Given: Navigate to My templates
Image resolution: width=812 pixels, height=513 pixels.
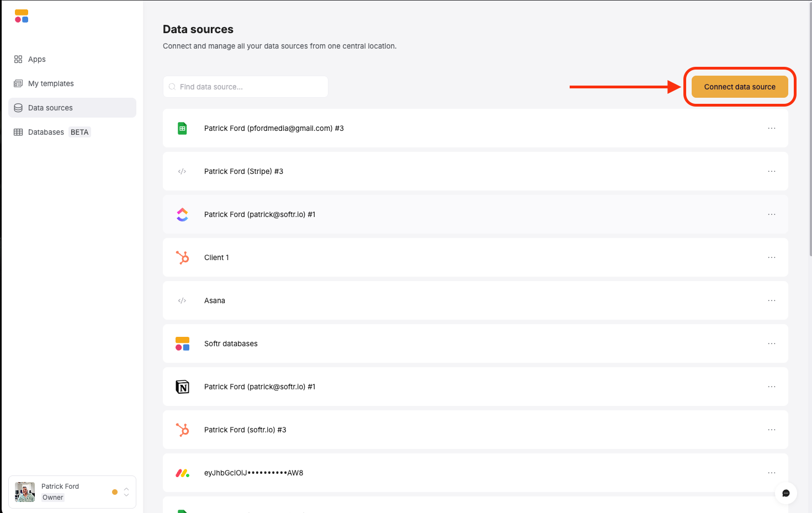Looking at the screenshot, I should [x=51, y=83].
